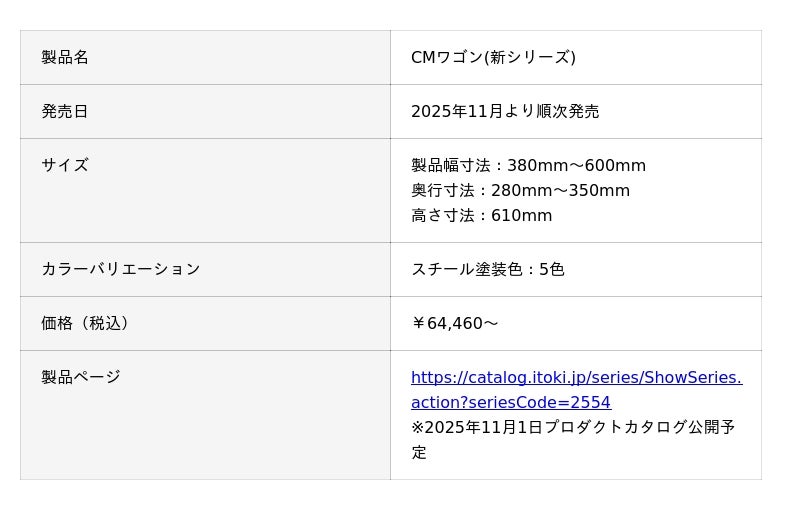Viewport: 800px width, 510px height.
Task: Click the 350mm maximum depth value
Action: 599,191
